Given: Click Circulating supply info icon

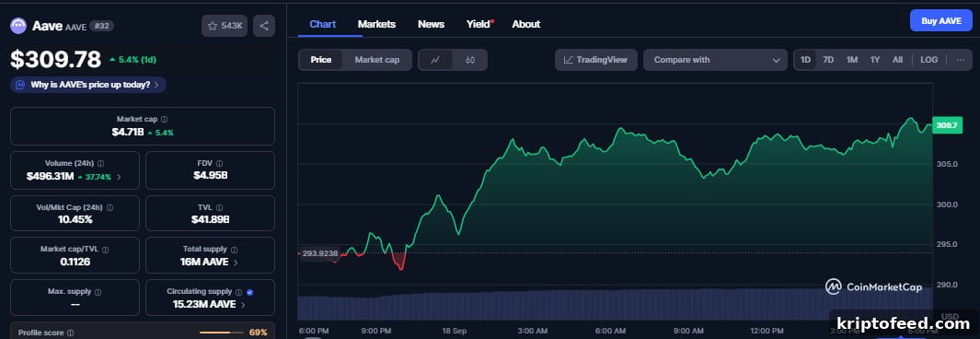Looking at the screenshot, I should [x=238, y=292].
